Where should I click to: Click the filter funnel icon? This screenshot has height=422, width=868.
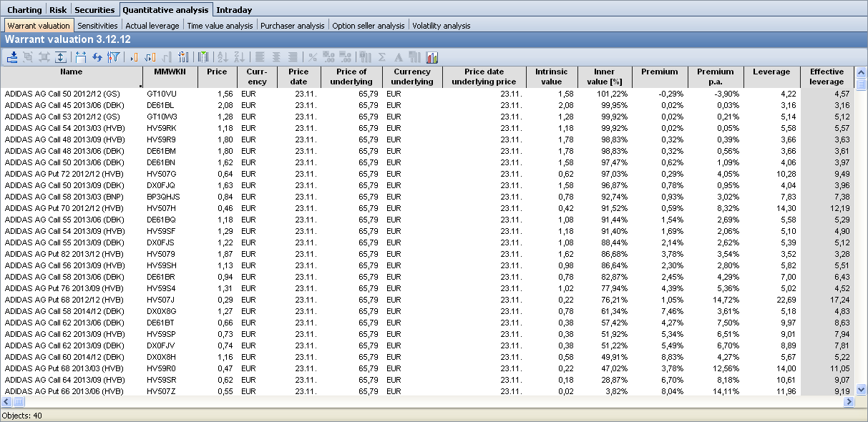[x=113, y=57]
